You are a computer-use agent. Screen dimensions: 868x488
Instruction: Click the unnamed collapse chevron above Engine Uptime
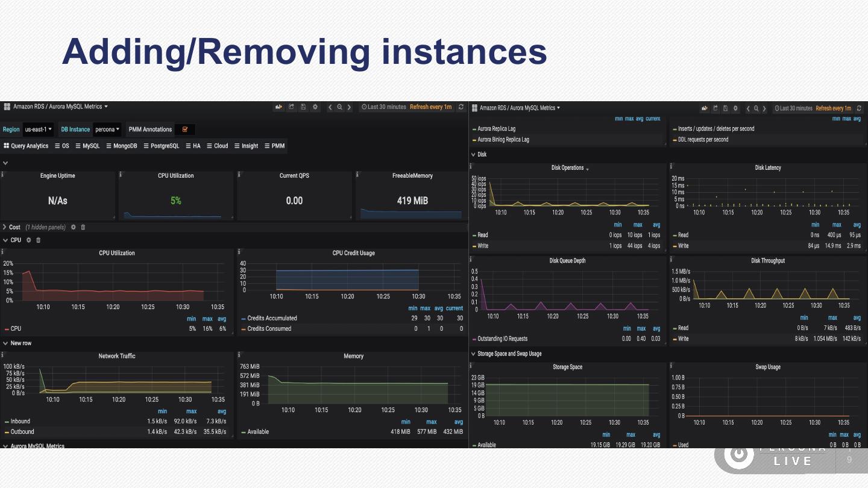[5, 163]
